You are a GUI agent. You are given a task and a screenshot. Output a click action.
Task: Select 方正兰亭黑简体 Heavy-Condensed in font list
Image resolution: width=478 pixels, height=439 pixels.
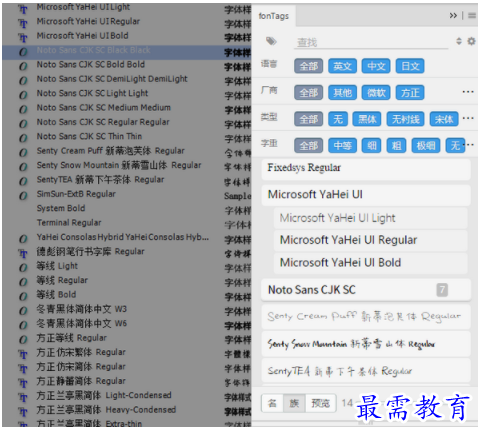point(106,410)
